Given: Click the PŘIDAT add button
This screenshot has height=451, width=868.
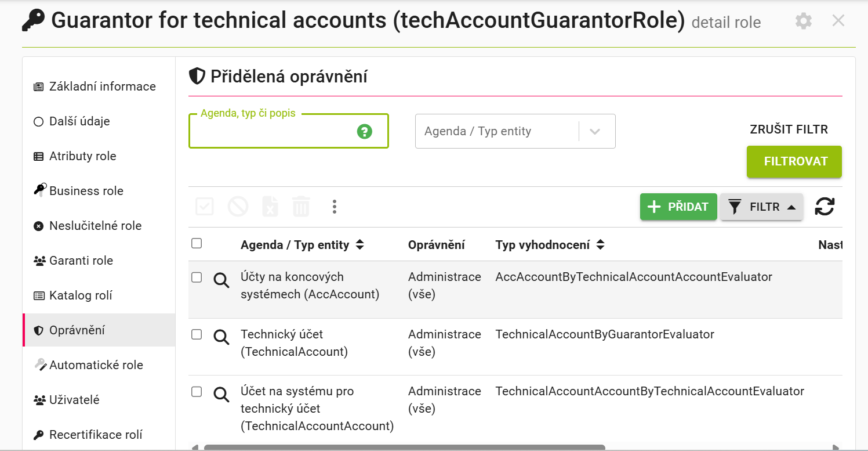Looking at the screenshot, I should 678,207.
